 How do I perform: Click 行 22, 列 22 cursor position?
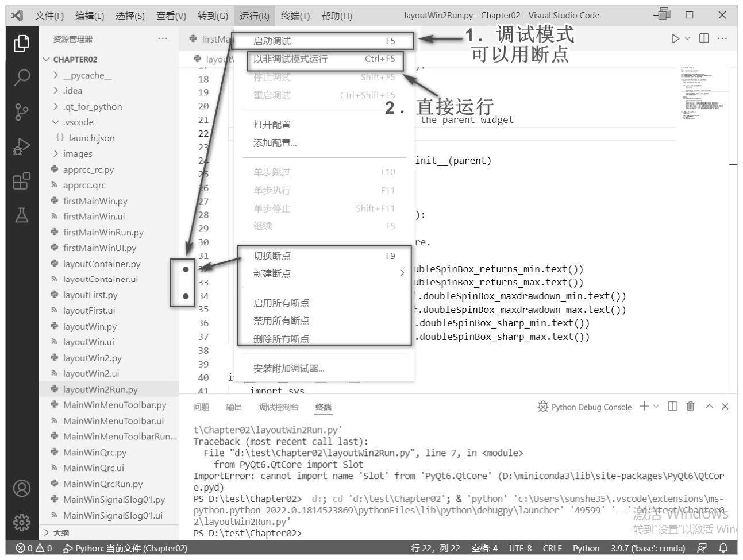(436, 548)
